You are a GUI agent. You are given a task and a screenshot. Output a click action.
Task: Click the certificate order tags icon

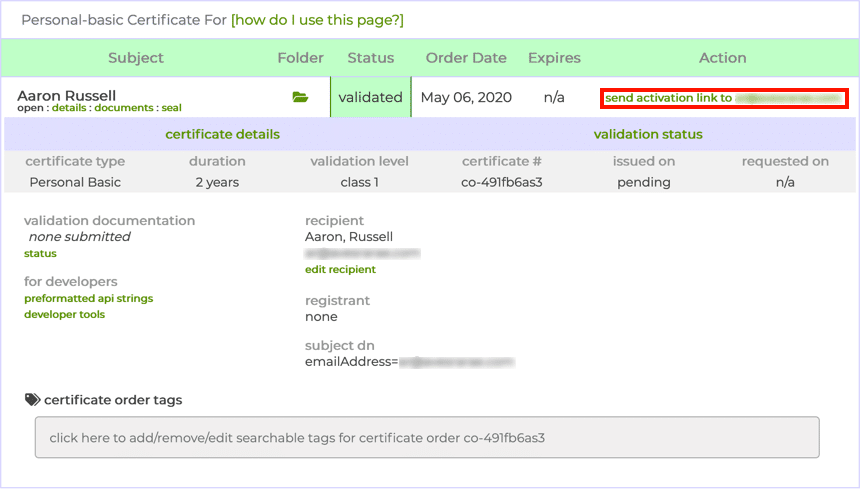32,400
